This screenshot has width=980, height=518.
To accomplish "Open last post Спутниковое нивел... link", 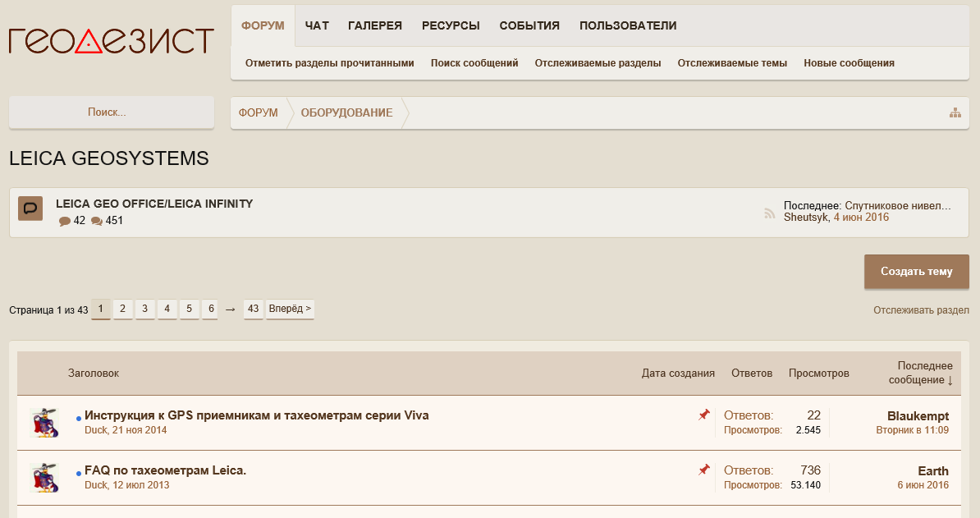I will 897,205.
